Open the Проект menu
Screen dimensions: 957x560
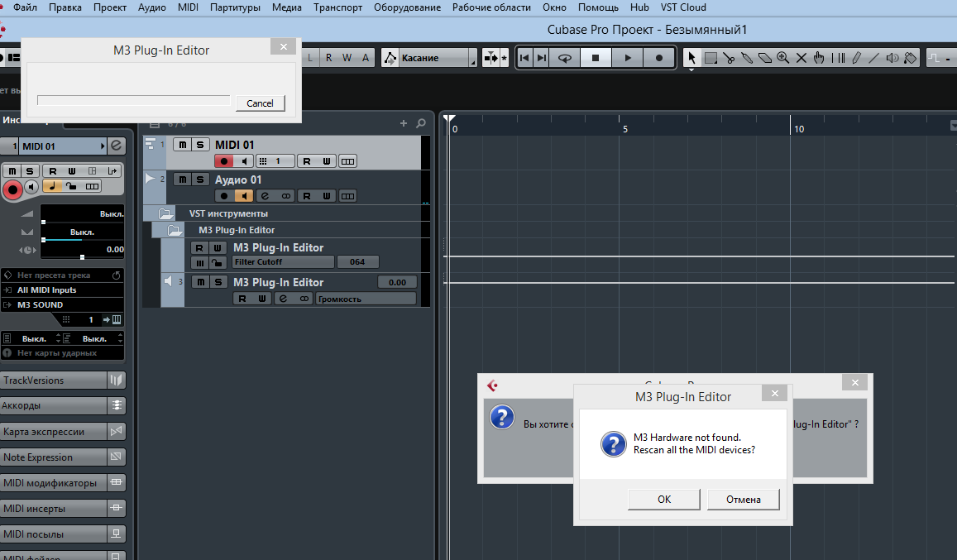pyautogui.click(x=110, y=7)
